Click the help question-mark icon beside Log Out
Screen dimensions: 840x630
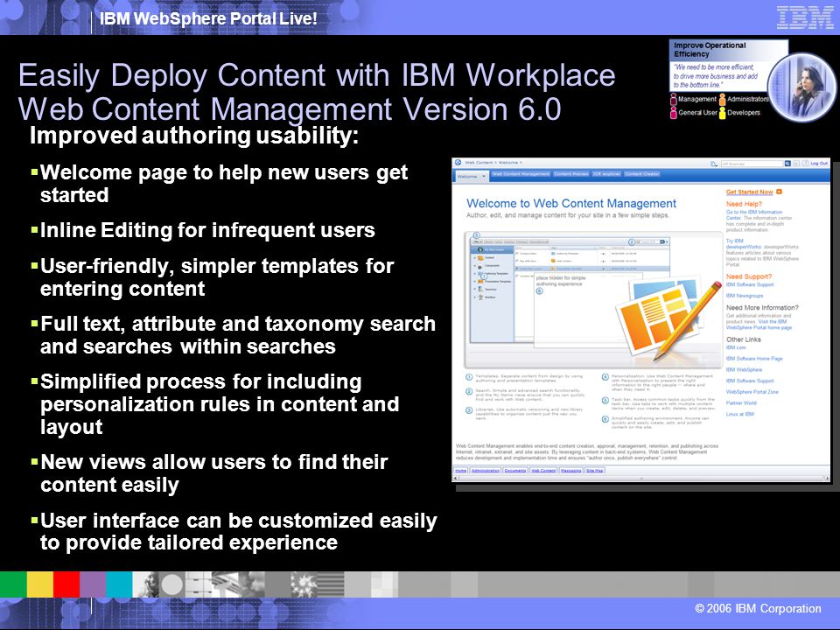pyautogui.click(x=805, y=164)
